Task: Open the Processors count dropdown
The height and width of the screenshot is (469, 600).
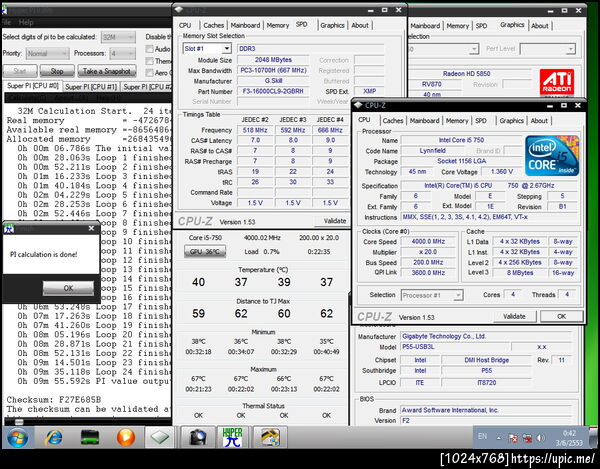Action: pyautogui.click(x=122, y=54)
